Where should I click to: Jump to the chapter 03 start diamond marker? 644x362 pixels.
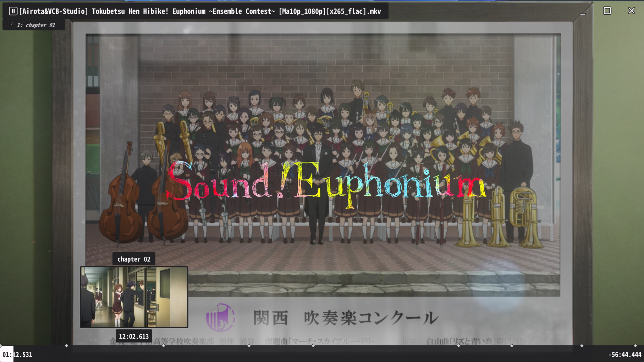[x=164, y=346]
